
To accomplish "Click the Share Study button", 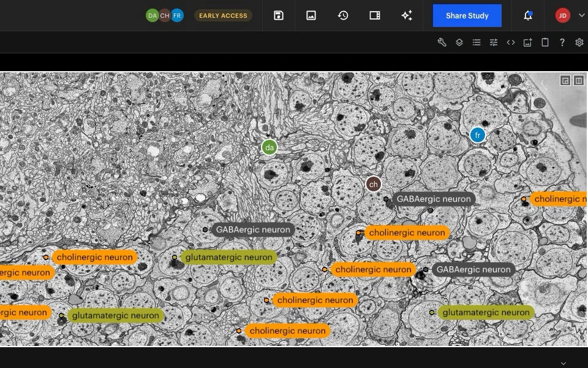I will [x=467, y=16].
